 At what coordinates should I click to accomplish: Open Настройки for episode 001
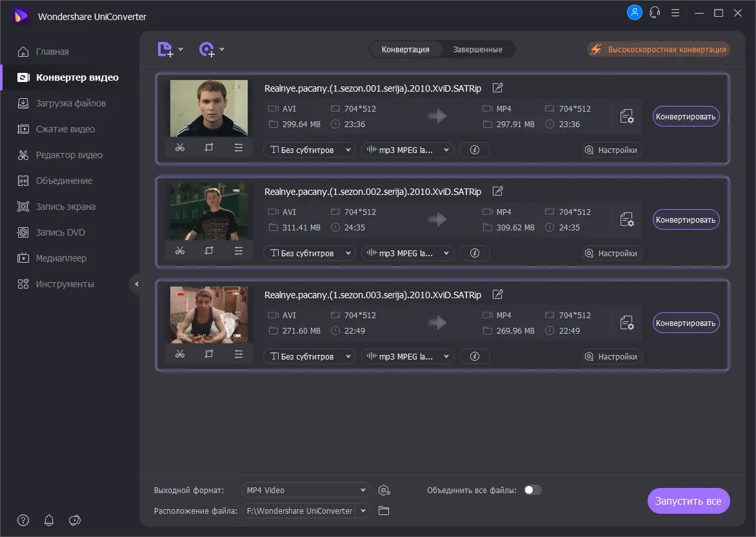click(612, 150)
